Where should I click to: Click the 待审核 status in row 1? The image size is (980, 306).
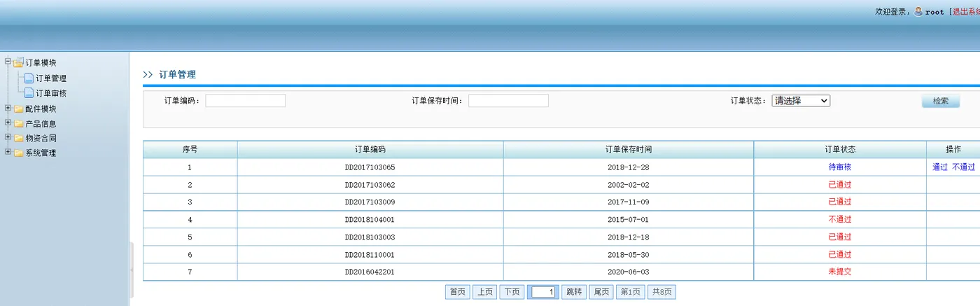click(840, 167)
